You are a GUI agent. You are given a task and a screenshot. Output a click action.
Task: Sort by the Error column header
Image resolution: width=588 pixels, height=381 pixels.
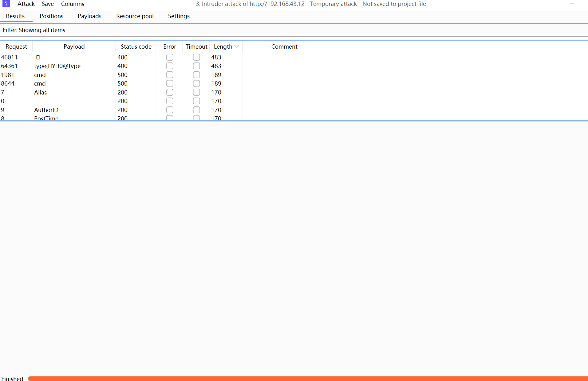tap(169, 46)
